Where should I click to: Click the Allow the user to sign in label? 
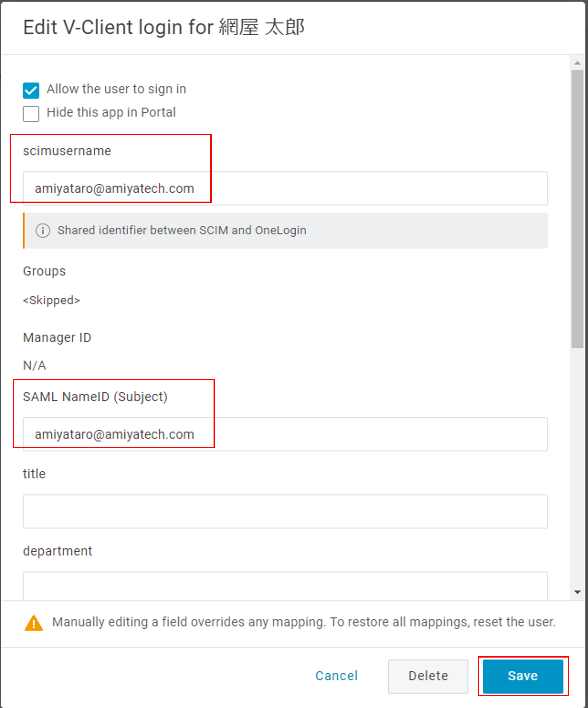pos(116,89)
